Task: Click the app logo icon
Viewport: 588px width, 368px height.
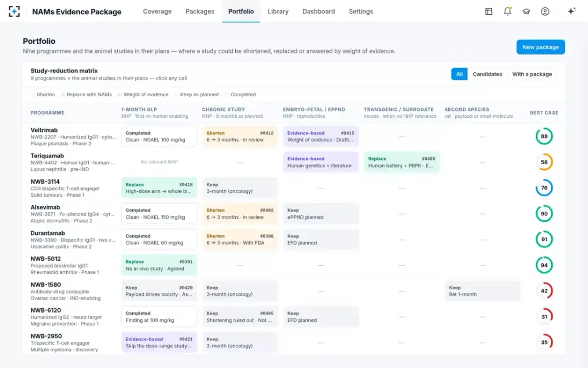Action: pyautogui.click(x=14, y=11)
